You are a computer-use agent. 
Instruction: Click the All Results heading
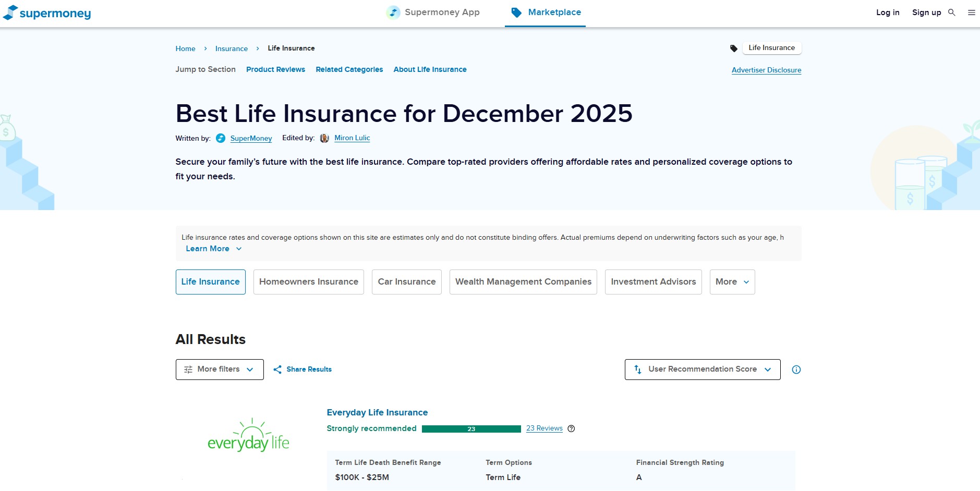[x=210, y=339]
